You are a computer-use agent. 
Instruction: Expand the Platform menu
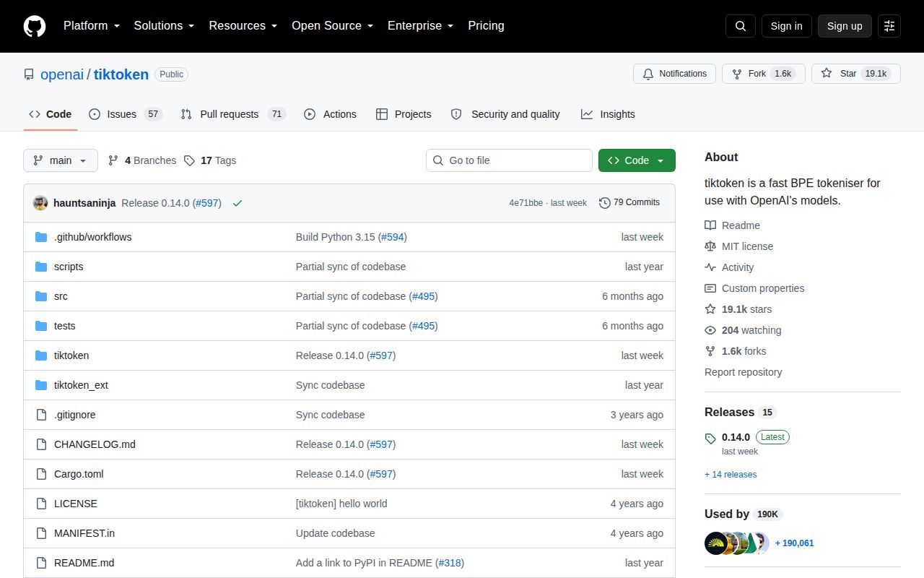pos(92,25)
